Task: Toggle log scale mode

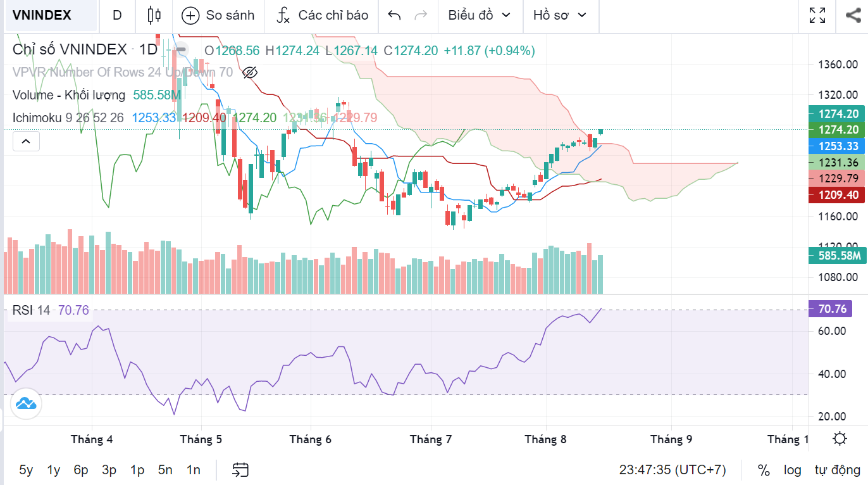Action: pyautogui.click(x=792, y=470)
